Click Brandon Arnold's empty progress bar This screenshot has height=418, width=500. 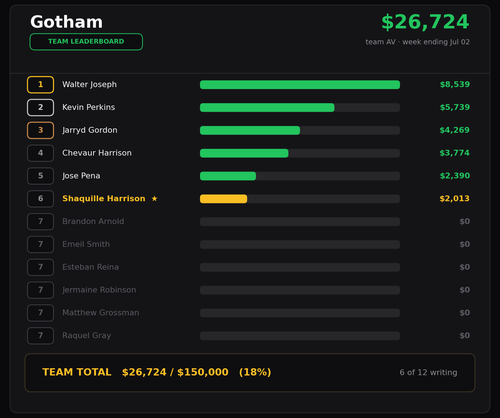300,222
